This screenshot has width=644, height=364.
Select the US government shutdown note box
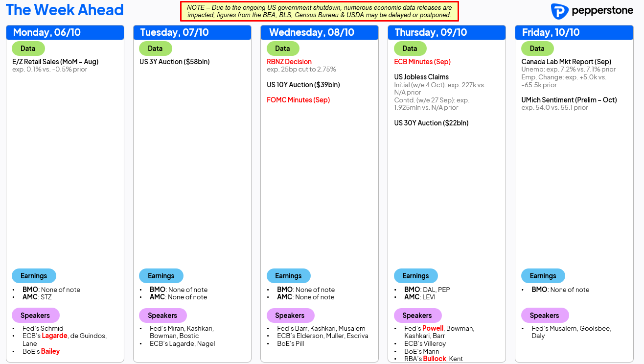click(320, 11)
